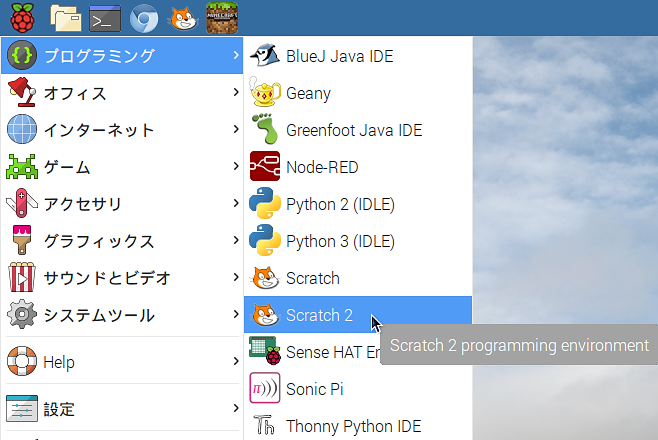
Task: Launch Greenfoot Java IDE entry
Action: point(354,130)
